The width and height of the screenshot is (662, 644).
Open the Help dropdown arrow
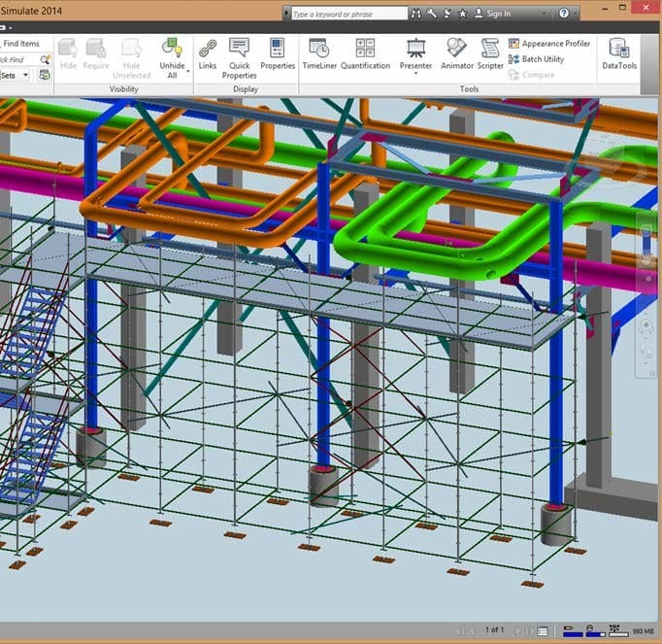click(x=575, y=14)
